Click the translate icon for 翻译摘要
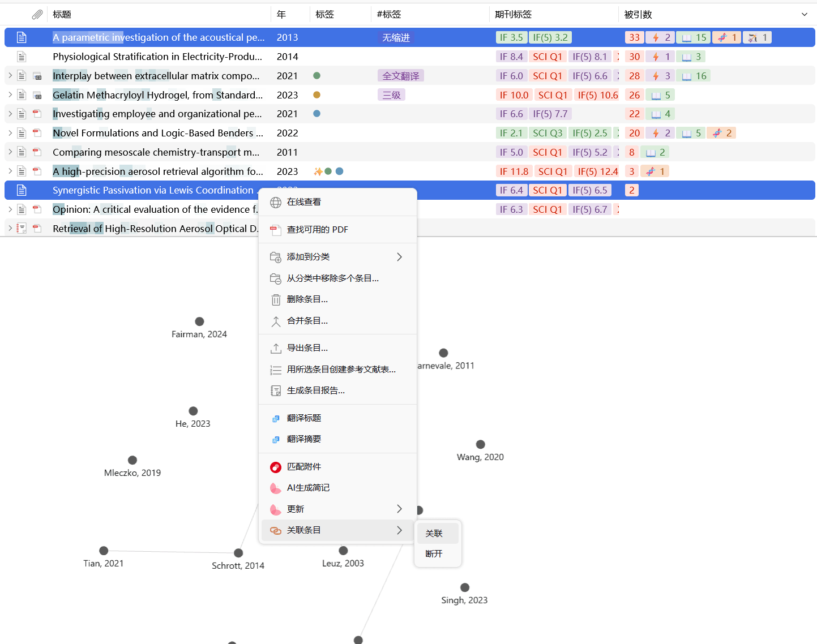817x644 pixels. (x=276, y=440)
